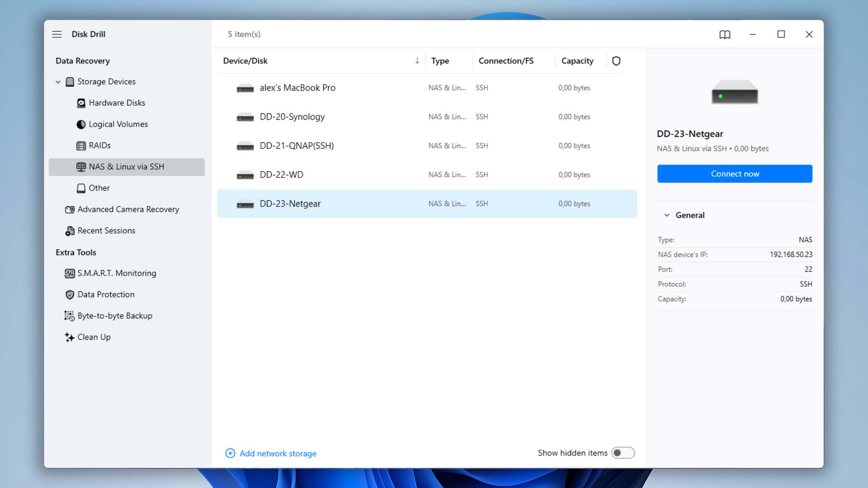Image resolution: width=868 pixels, height=488 pixels.
Task: Click the S.M.A.R.T. Monitoring icon
Action: [x=69, y=273]
